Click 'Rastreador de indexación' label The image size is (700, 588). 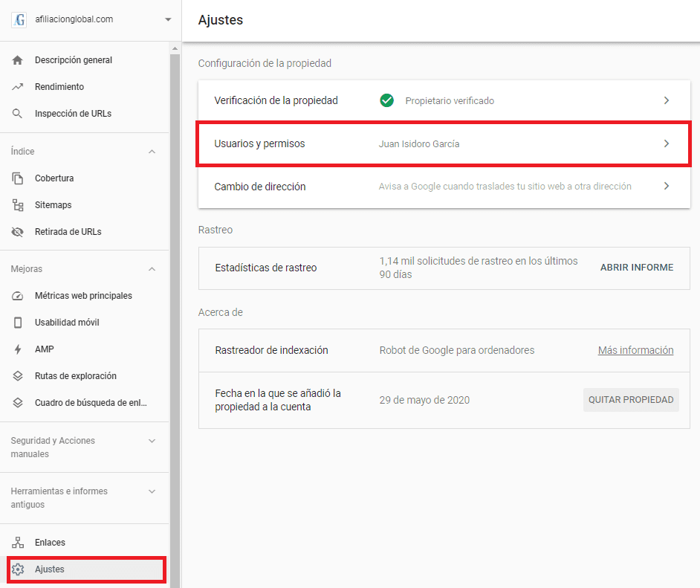[x=271, y=350]
